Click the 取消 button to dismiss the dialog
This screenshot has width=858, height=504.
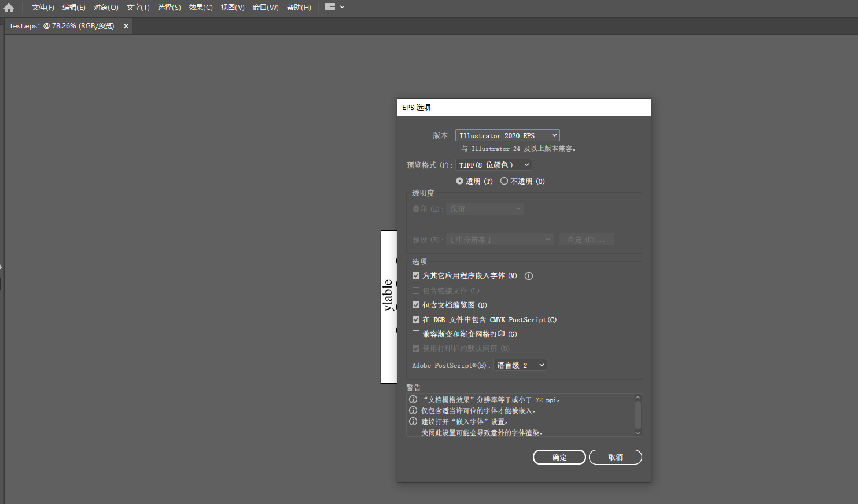pyautogui.click(x=615, y=457)
